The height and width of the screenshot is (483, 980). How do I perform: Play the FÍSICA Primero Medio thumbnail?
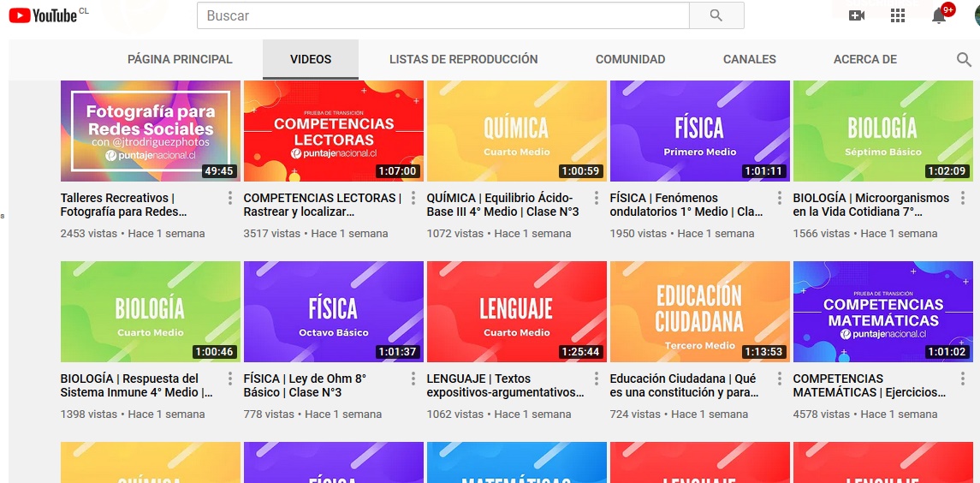(699, 131)
